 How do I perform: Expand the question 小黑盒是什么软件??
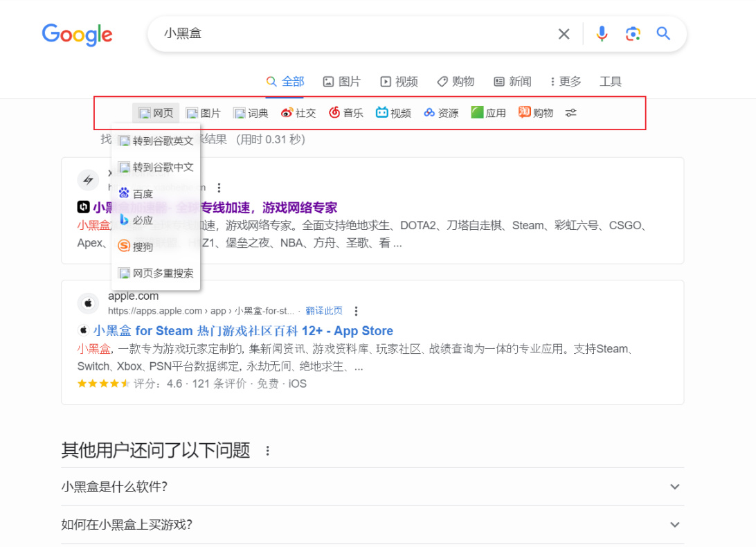pos(372,487)
